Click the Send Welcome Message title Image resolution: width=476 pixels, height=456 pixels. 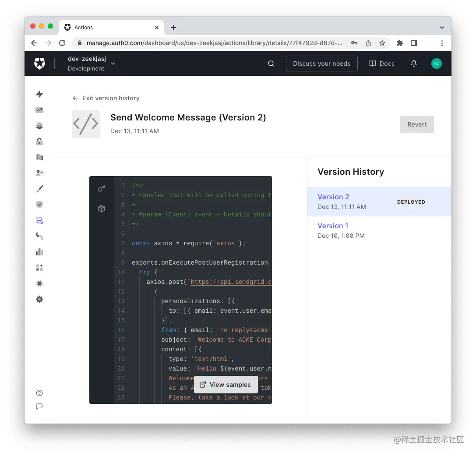188,117
